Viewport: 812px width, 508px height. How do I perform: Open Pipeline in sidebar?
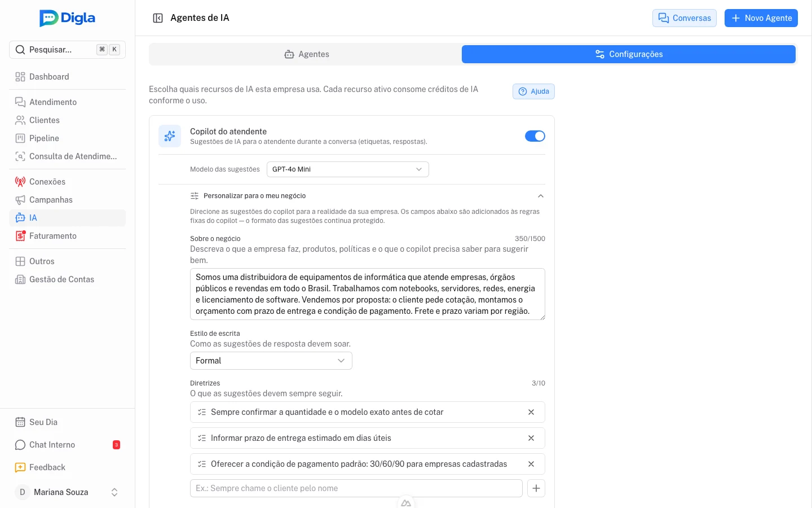[67, 138]
